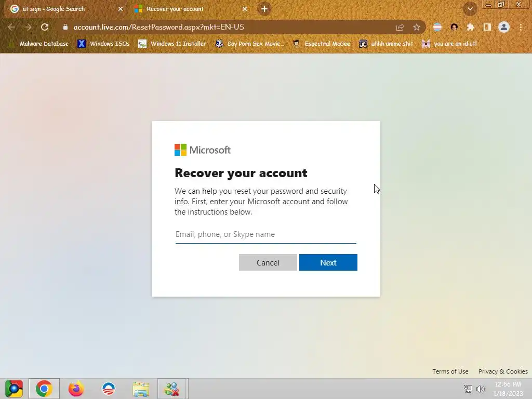Open the striped flag extension icon
The width and height of the screenshot is (532, 399).
pyautogui.click(x=437, y=27)
